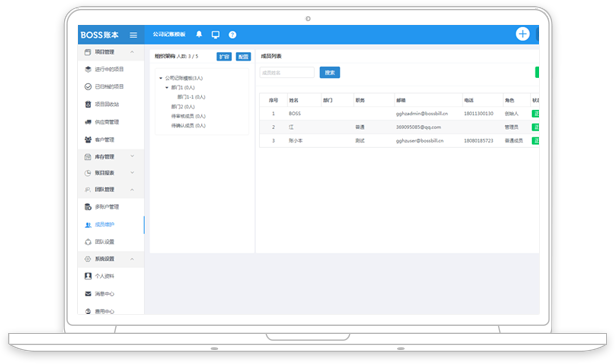Open 客户管理 in the sidebar
This screenshot has width=615, height=364.
100,140
